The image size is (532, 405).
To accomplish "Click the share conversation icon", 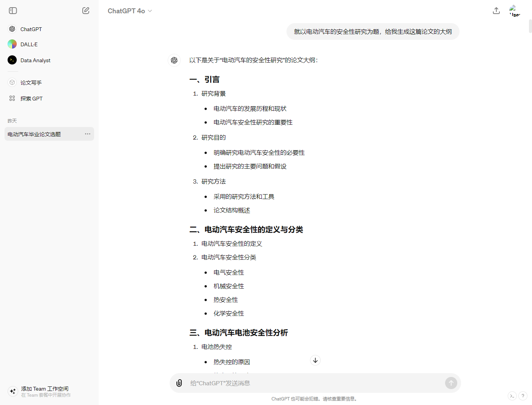I will tap(496, 11).
